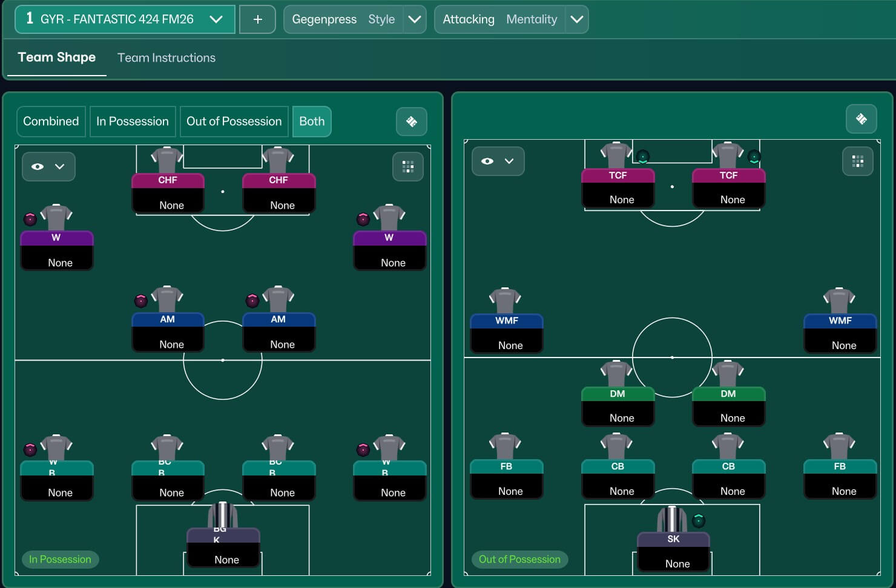Click role indicator beside right AM player
This screenshot has height=588, width=896.
click(252, 300)
